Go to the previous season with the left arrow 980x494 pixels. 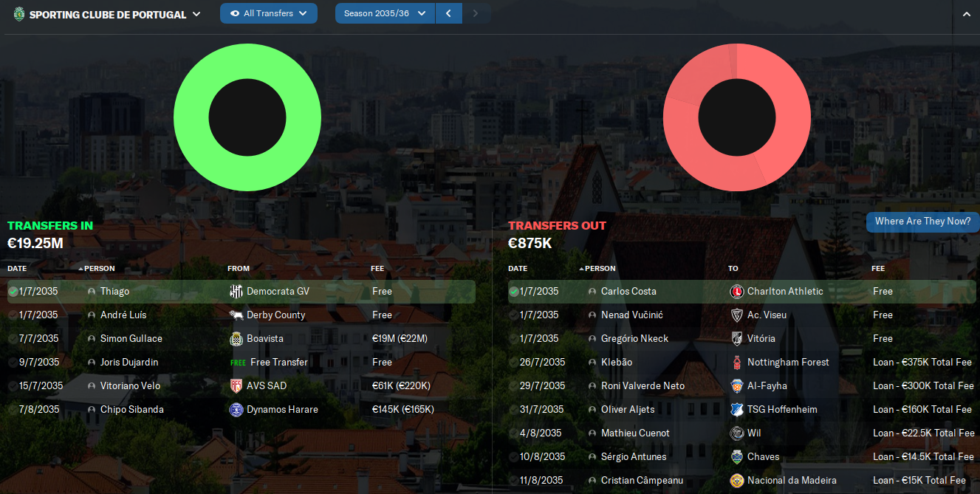click(449, 13)
